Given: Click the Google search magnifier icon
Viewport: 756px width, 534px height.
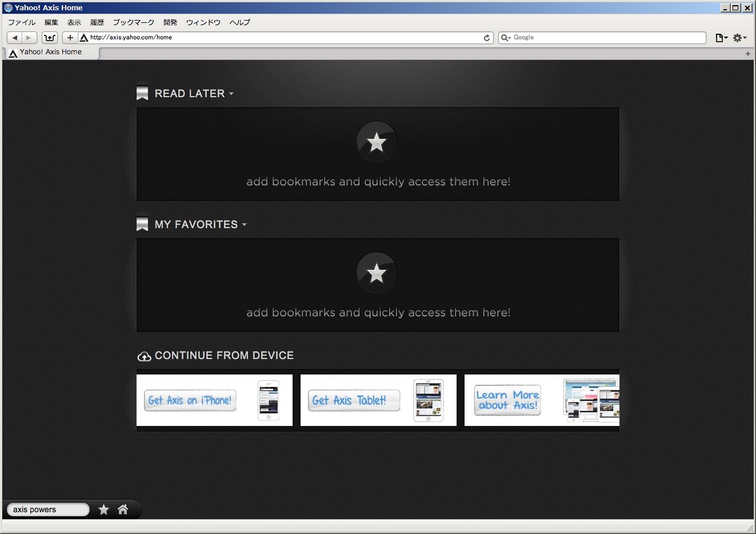Looking at the screenshot, I should [x=505, y=38].
